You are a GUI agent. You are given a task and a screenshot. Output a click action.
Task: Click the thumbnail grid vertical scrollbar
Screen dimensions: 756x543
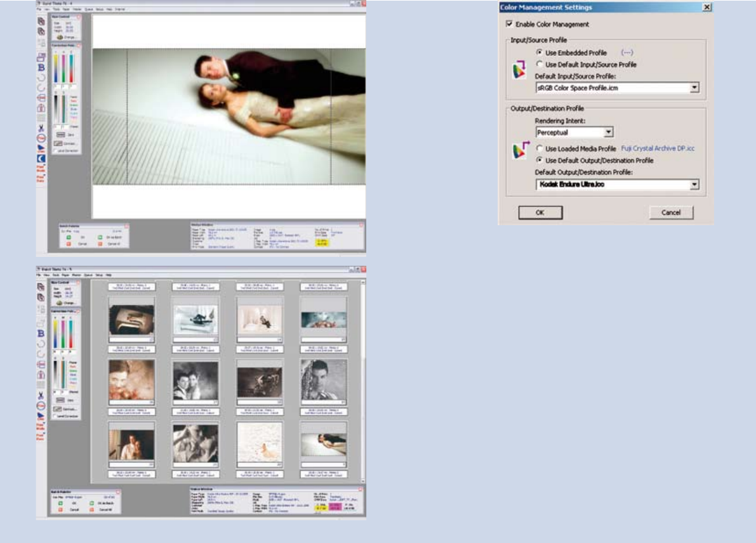click(362, 381)
